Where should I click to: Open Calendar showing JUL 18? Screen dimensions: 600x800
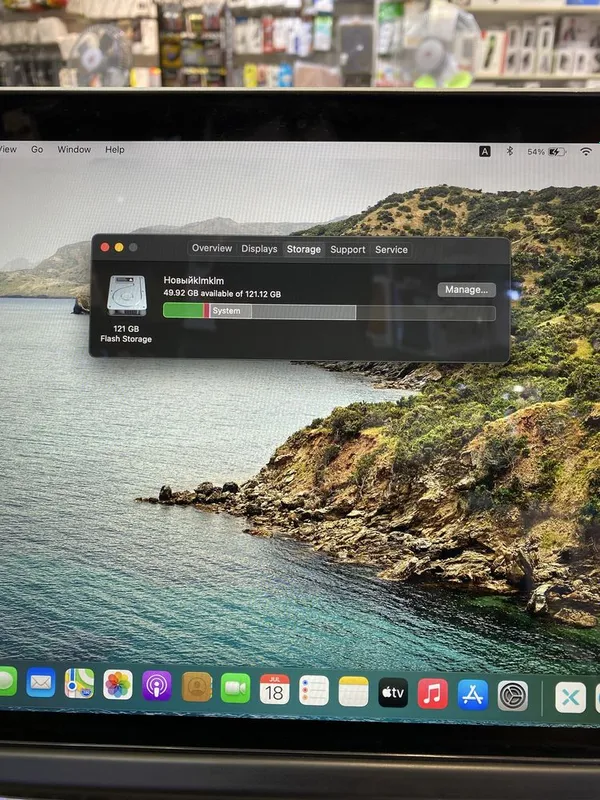tap(274, 689)
